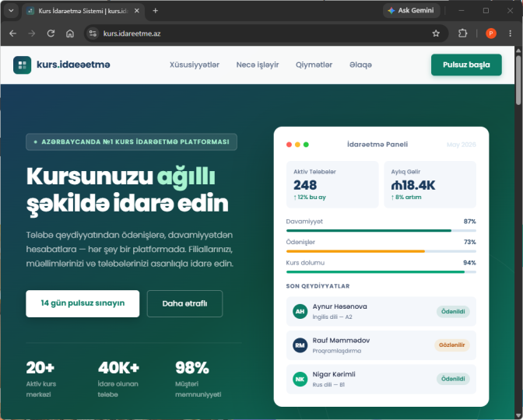The width and height of the screenshot is (523, 420).
Task: Click the Pulsuz başla button
Action: [466, 65]
